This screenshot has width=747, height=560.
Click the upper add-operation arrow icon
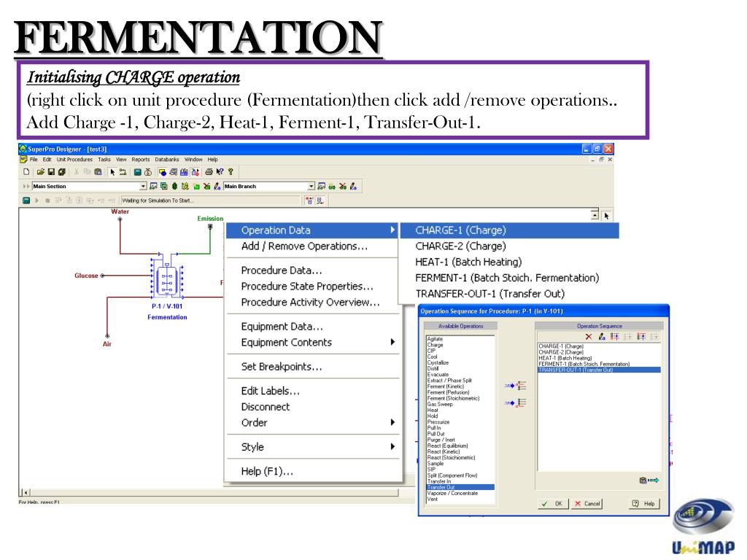pos(516,385)
